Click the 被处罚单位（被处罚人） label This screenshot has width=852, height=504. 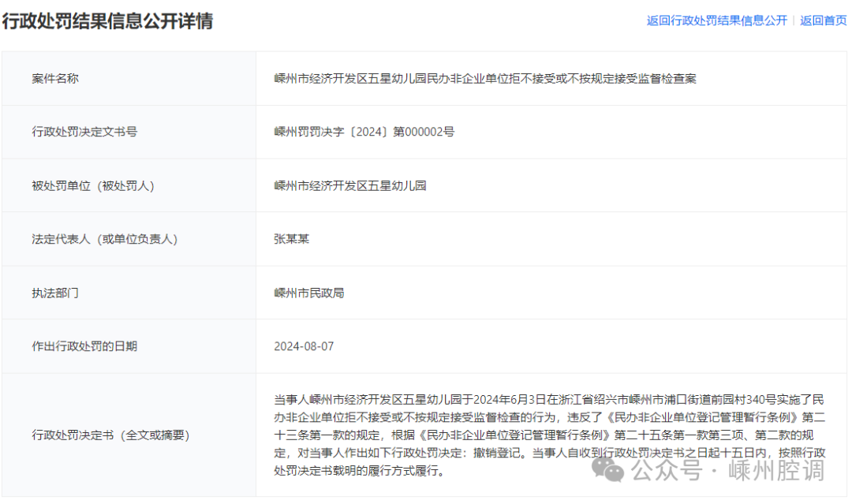click(x=93, y=186)
